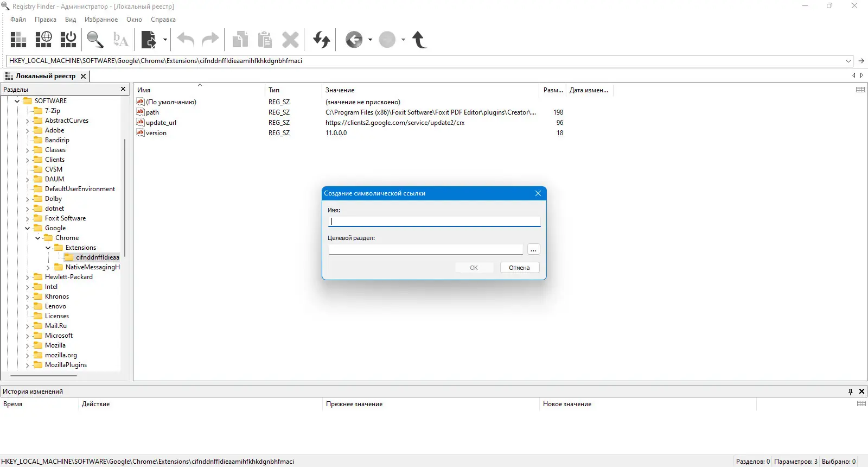This screenshot has width=868, height=467.
Task: Click the greyed Forward round button
Action: pyautogui.click(x=387, y=40)
